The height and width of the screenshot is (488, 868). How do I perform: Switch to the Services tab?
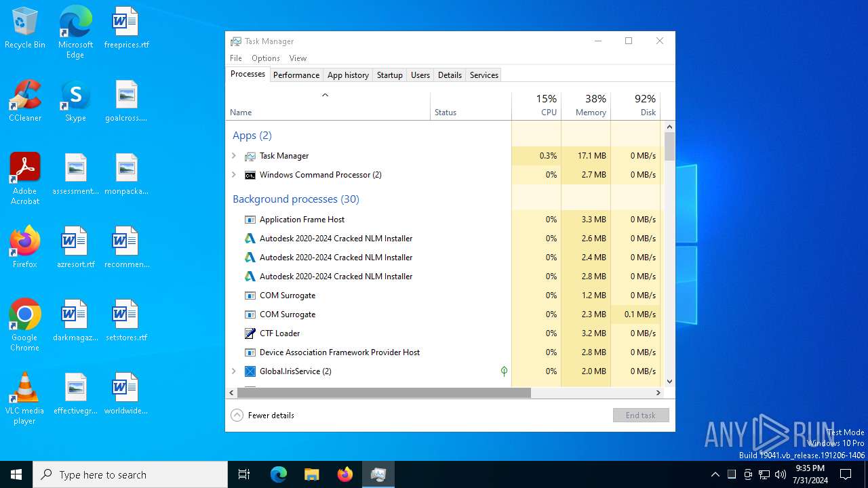pyautogui.click(x=484, y=75)
